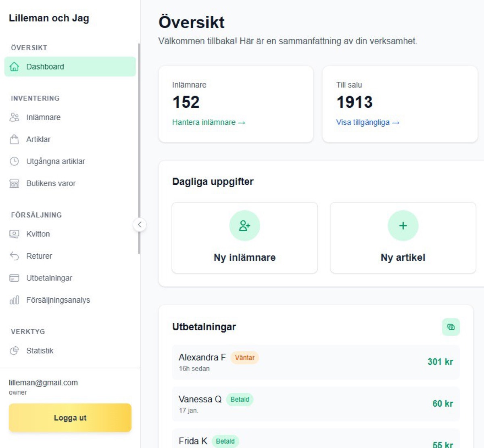Image resolution: width=484 pixels, height=448 pixels.
Task: Click the Butikens varor store icon
Action: coord(14,183)
